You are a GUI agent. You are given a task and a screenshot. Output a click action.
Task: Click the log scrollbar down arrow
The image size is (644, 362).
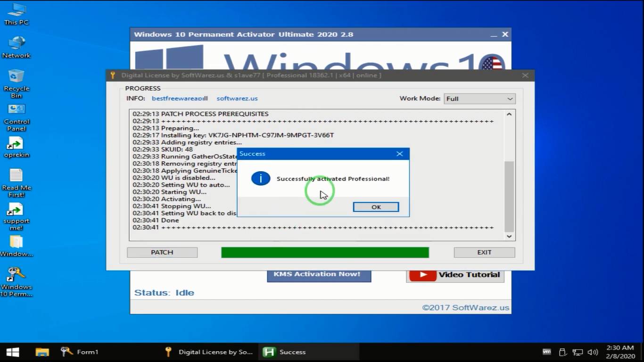(509, 236)
